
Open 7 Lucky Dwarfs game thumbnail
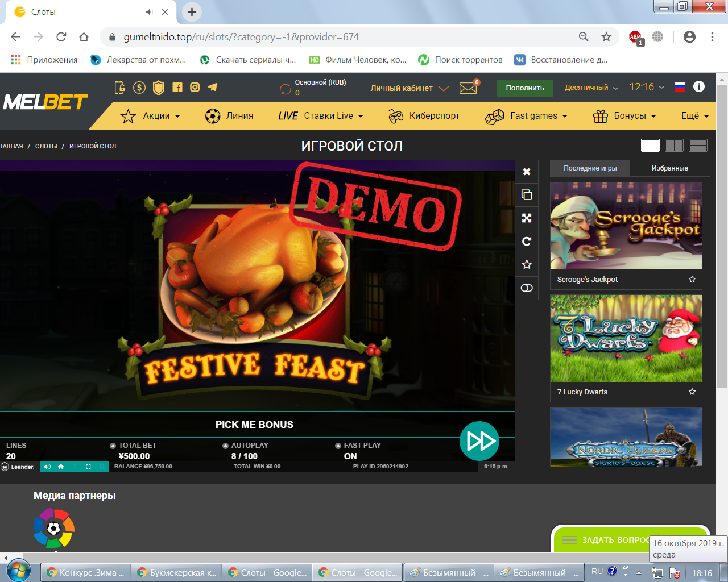pos(626,338)
